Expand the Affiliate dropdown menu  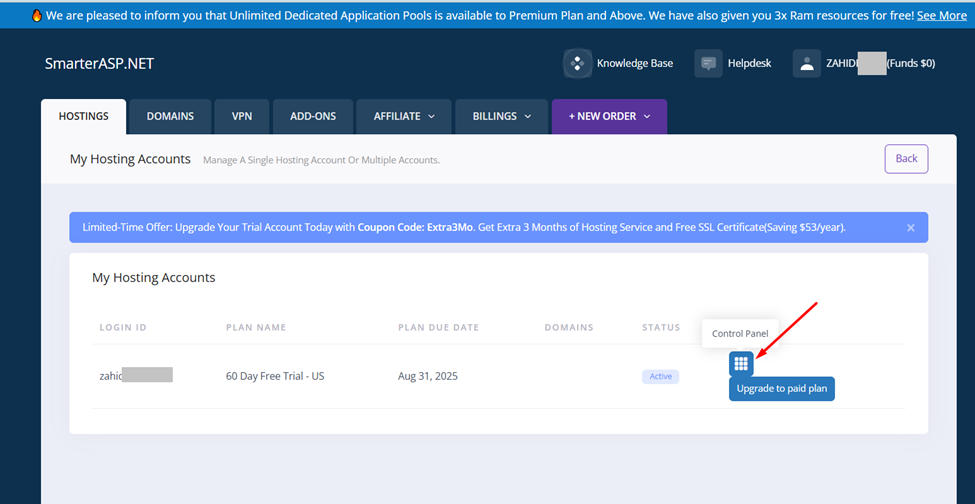point(404,116)
